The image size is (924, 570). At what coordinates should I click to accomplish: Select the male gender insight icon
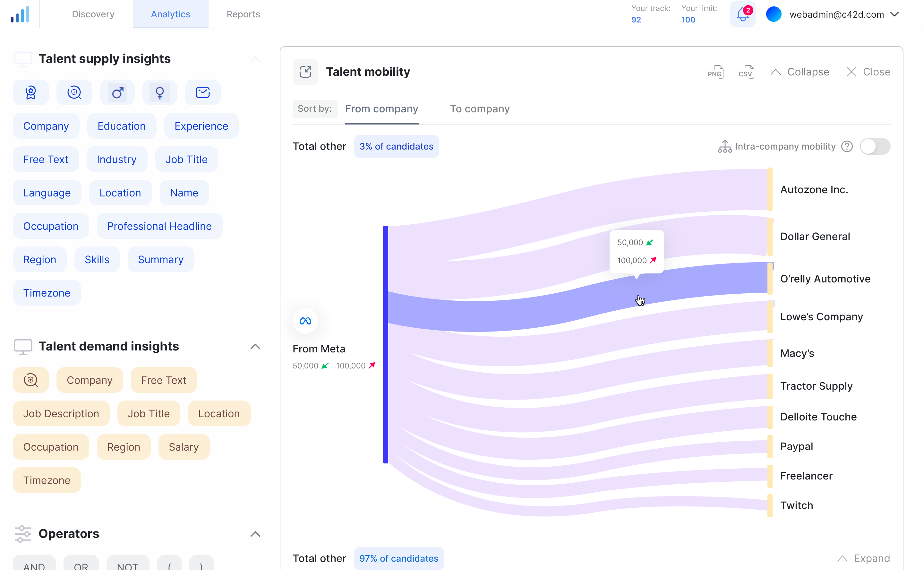coord(117,92)
